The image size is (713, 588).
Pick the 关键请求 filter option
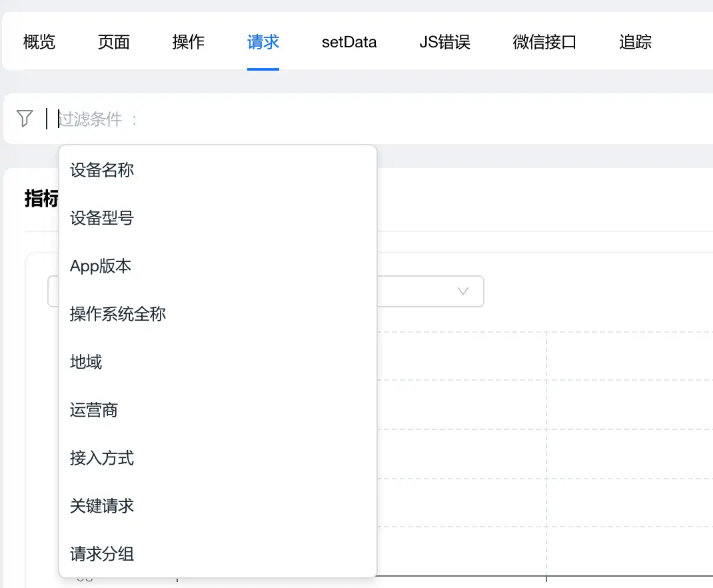point(102,506)
